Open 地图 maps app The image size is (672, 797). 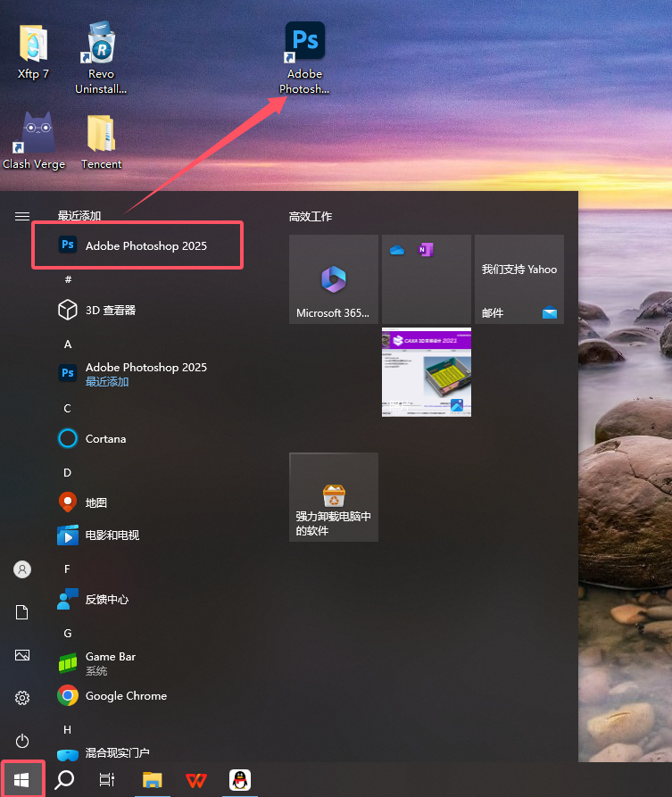pyautogui.click(x=82, y=502)
